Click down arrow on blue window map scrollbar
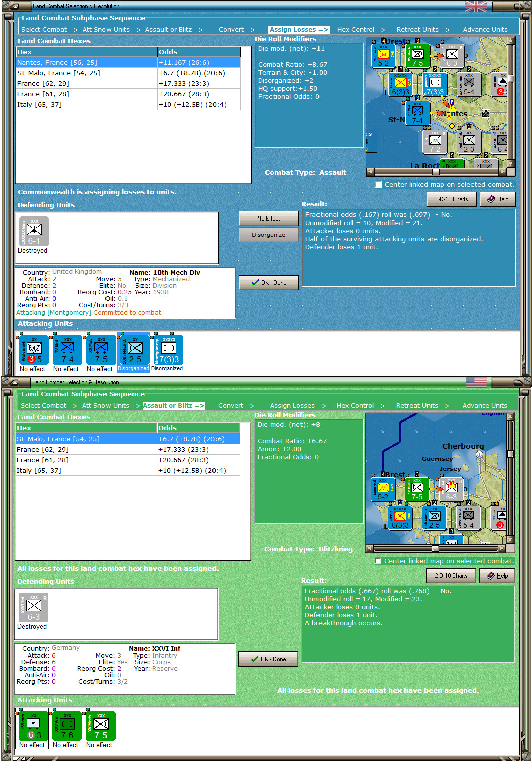The width and height of the screenshot is (532, 761). point(511,164)
